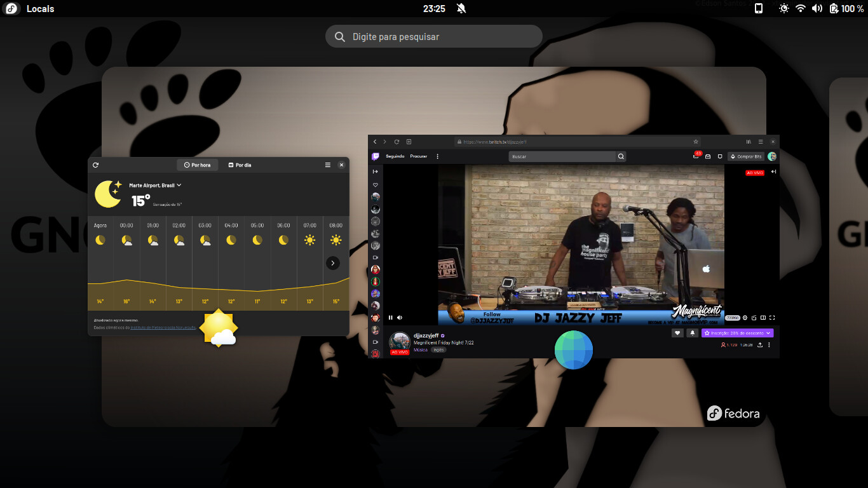Bookmark the Twitch page with the star
The image size is (868, 488).
coord(696,142)
